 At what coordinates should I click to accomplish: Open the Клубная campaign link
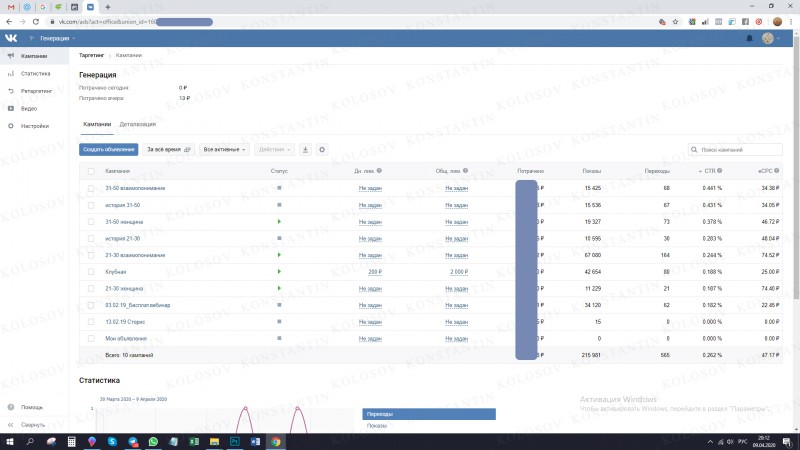point(116,272)
